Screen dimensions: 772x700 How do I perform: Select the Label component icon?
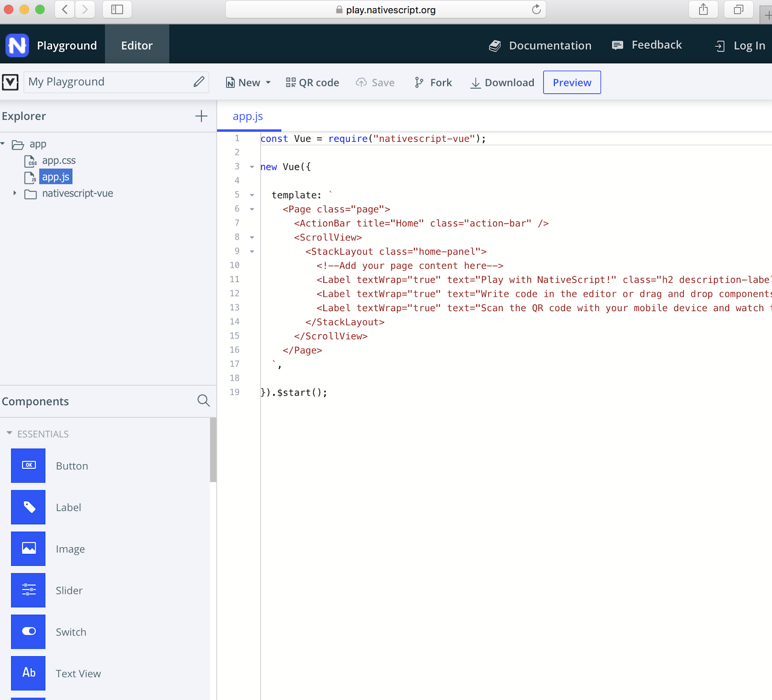[x=28, y=507]
